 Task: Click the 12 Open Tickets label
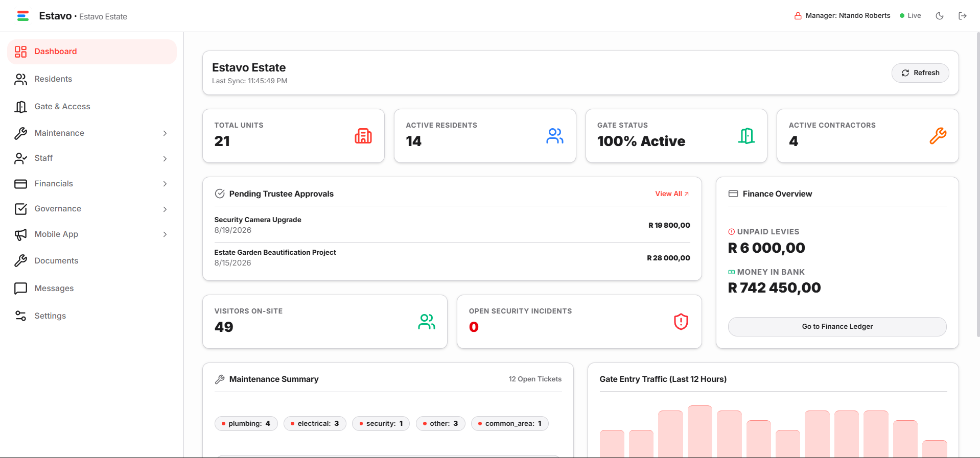click(535, 379)
